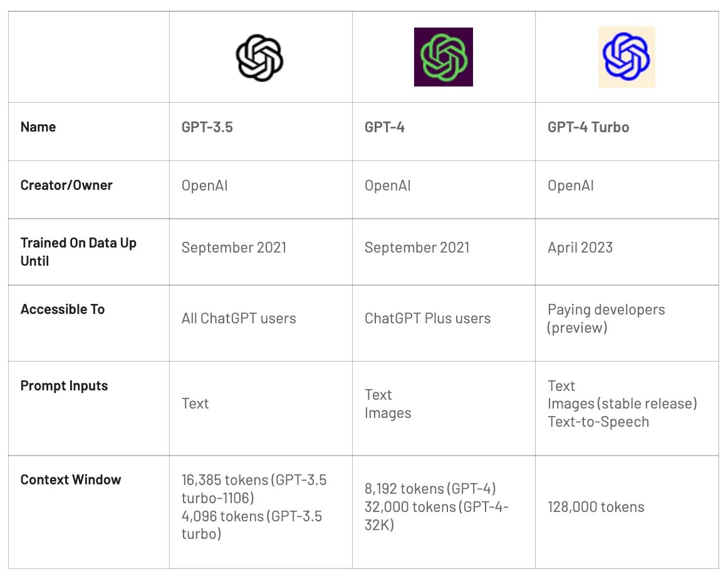Screen dimensions: 728x579
Task: Click the Prompt Inputs row header
Action: click(64, 386)
